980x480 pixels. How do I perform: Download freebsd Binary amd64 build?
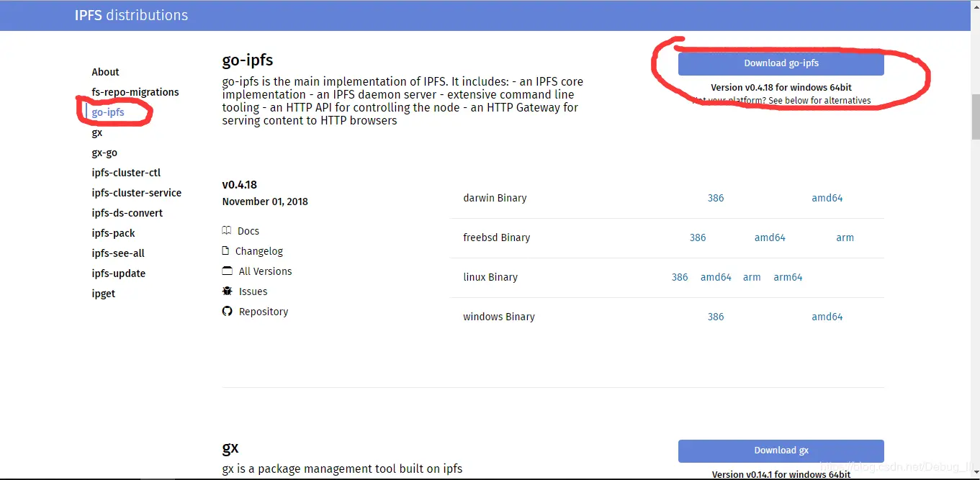[x=770, y=237]
